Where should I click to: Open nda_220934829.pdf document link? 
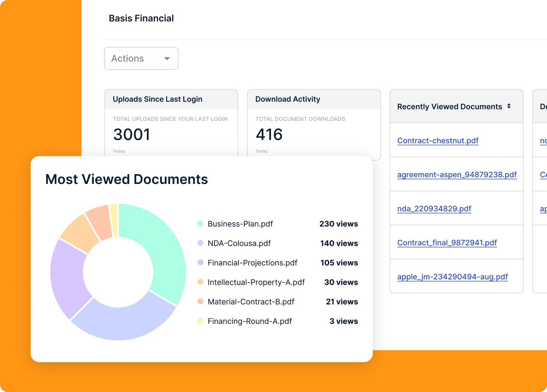434,209
